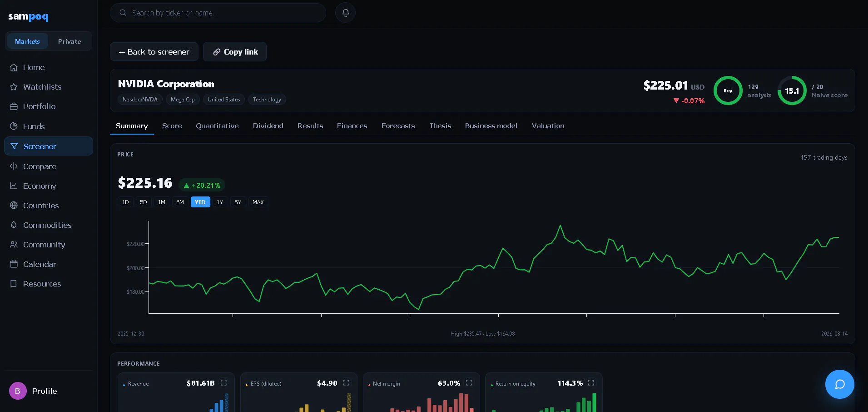
Task: Select the 1M price range
Action: pos(162,202)
